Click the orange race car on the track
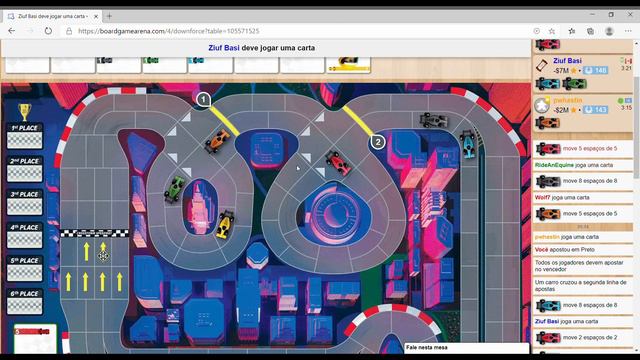The height and width of the screenshot is (360, 640). [217, 141]
